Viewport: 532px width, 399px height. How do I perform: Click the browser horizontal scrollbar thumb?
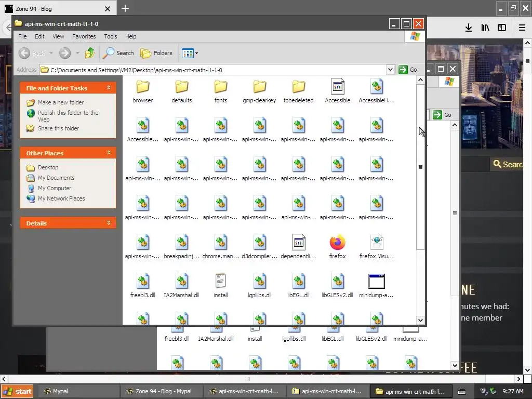(248, 379)
